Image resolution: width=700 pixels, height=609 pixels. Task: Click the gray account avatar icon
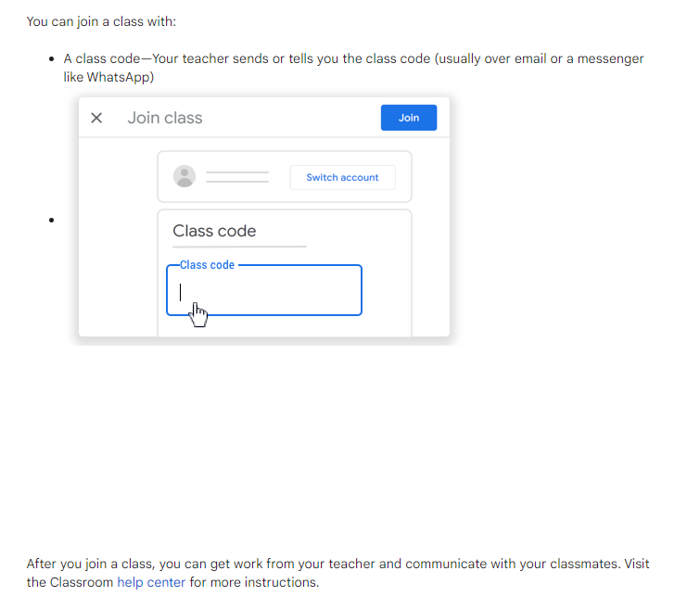(185, 176)
